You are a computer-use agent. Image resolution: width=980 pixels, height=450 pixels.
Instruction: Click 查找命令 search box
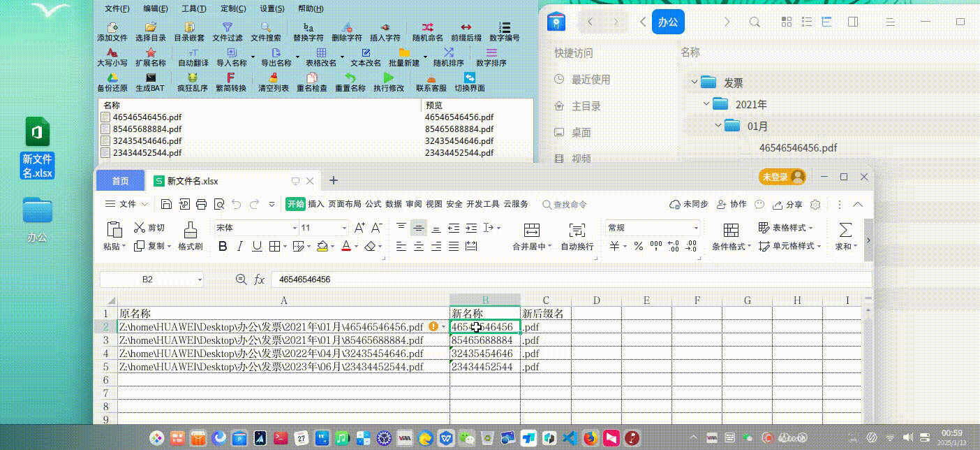pyautogui.click(x=564, y=205)
